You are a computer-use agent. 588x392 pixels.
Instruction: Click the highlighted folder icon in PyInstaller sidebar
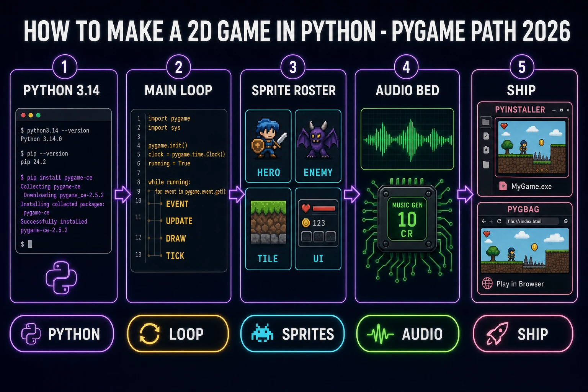click(x=486, y=122)
